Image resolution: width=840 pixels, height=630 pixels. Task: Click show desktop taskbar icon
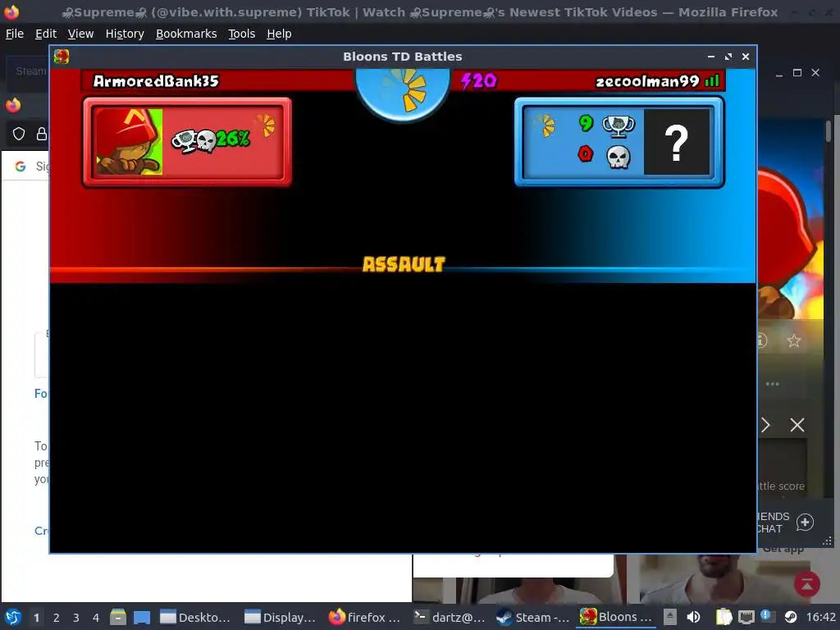point(142,617)
